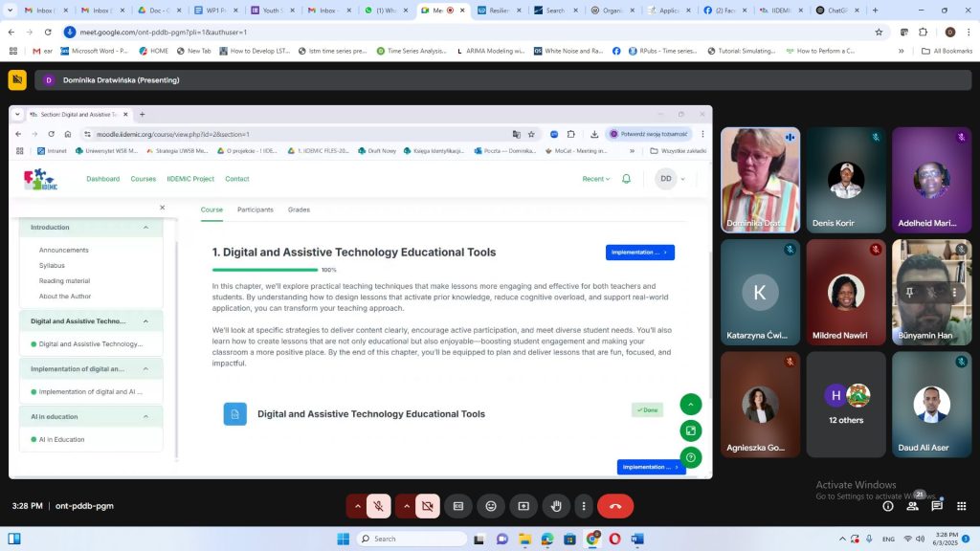This screenshot has width=980, height=551.
Task: Click the Present now share screen icon
Action: click(x=523, y=506)
